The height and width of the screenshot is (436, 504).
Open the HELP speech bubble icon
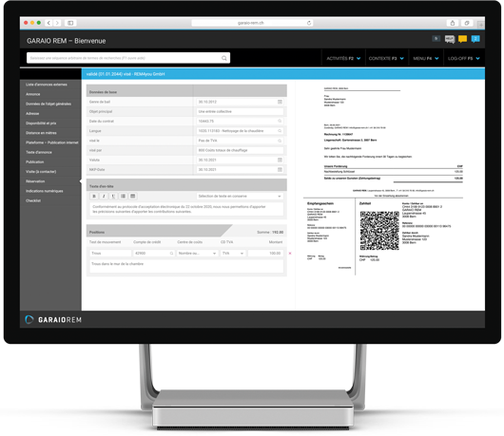(450, 39)
